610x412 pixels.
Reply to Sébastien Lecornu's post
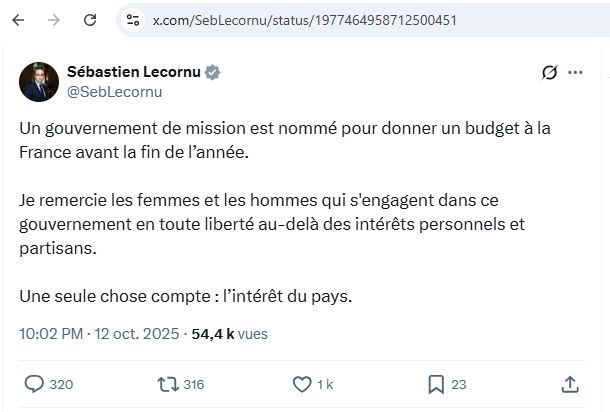(x=34, y=384)
